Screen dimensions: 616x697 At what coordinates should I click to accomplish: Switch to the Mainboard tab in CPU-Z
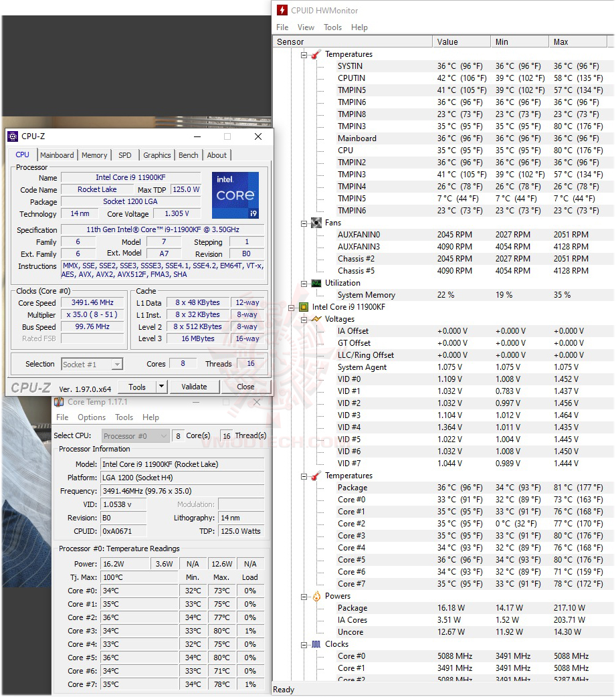pos(57,155)
